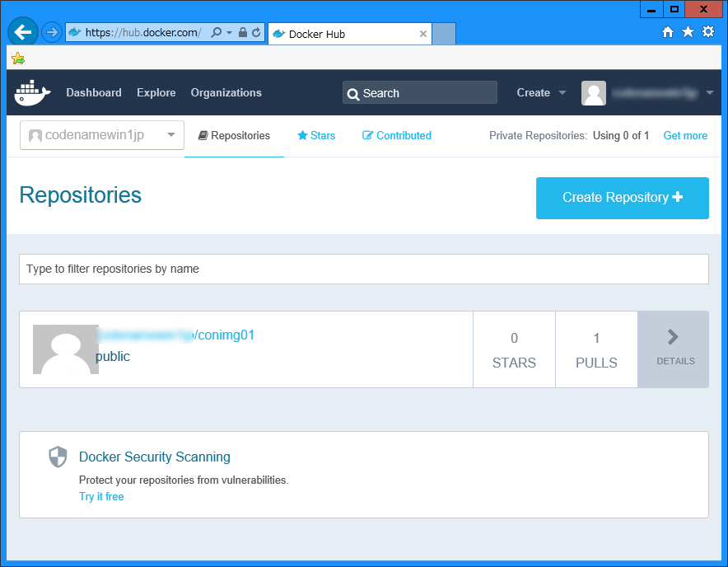Click the add to favorites bar icon
728x567 pixels.
(x=18, y=59)
